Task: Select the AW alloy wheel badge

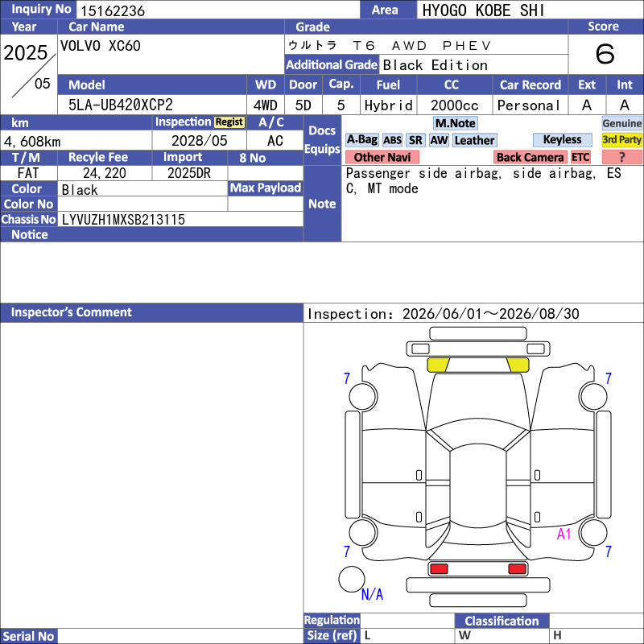Action: tap(439, 140)
